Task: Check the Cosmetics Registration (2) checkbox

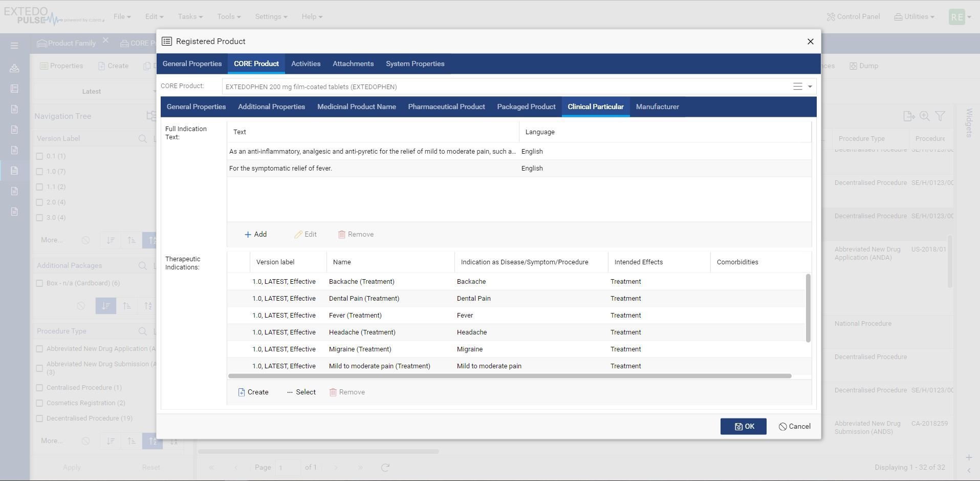Action: [x=39, y=403]
